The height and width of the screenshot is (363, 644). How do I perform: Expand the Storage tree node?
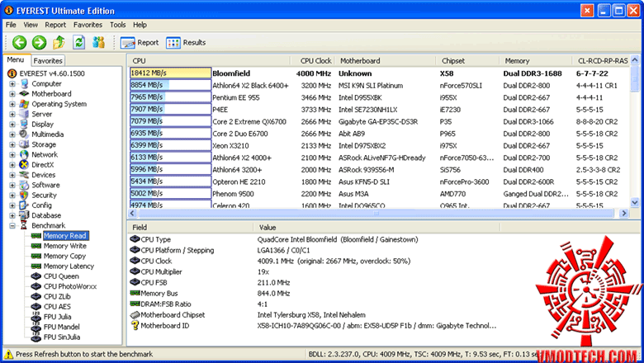point(12,144)
